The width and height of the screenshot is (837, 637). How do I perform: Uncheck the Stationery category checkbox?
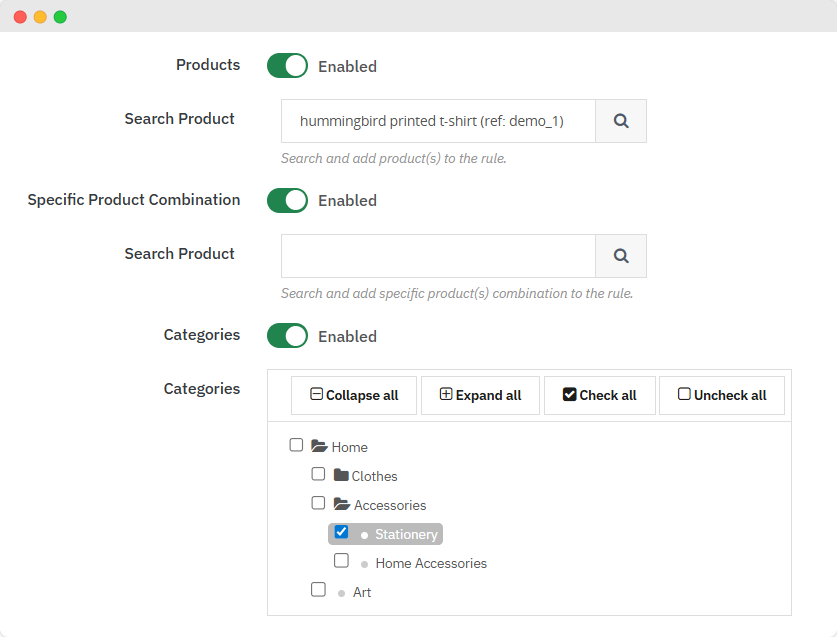tap(341, 532)
